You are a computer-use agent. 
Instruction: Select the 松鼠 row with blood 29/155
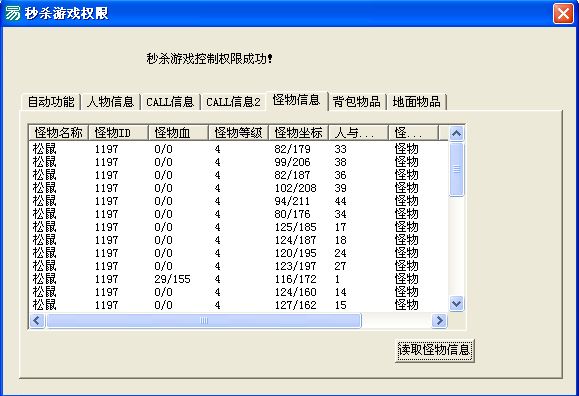coord(239,279)
